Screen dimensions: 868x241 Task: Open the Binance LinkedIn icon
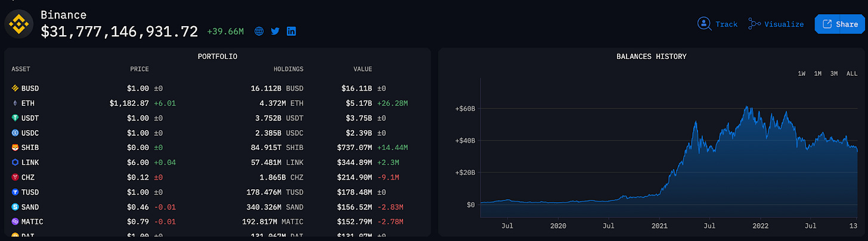(291, 32)
